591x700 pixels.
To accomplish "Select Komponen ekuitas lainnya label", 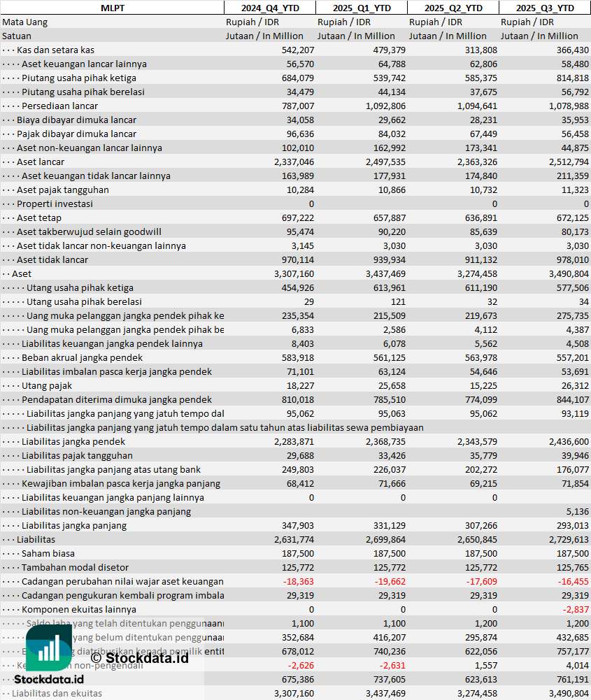I will pyautogui.click(x=79, y=609).
